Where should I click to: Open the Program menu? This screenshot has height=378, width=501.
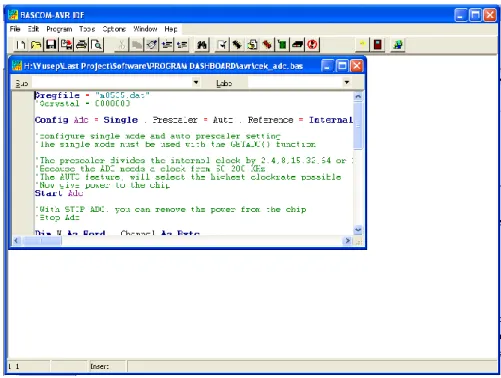tap(59, 29)
